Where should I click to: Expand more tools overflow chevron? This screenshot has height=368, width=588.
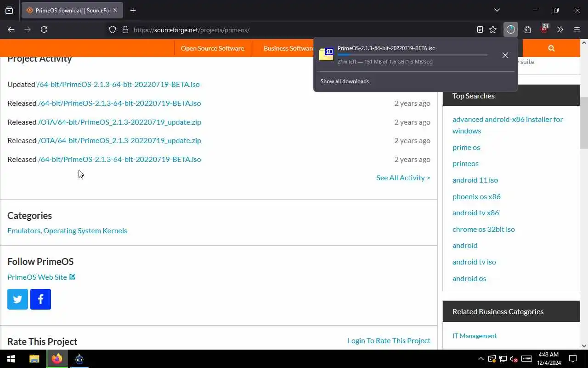[x=560, y=29]
